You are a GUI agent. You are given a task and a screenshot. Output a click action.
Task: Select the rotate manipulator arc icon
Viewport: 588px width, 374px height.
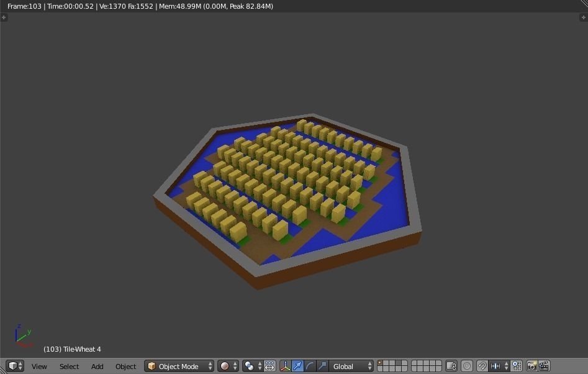point(309,366)
